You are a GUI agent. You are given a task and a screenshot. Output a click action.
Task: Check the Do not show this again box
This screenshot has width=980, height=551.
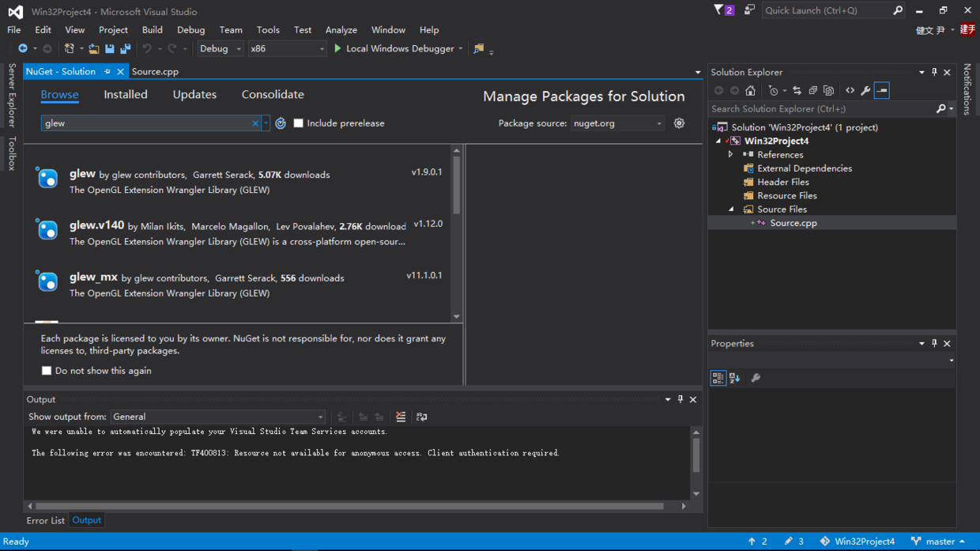point(47,371)
